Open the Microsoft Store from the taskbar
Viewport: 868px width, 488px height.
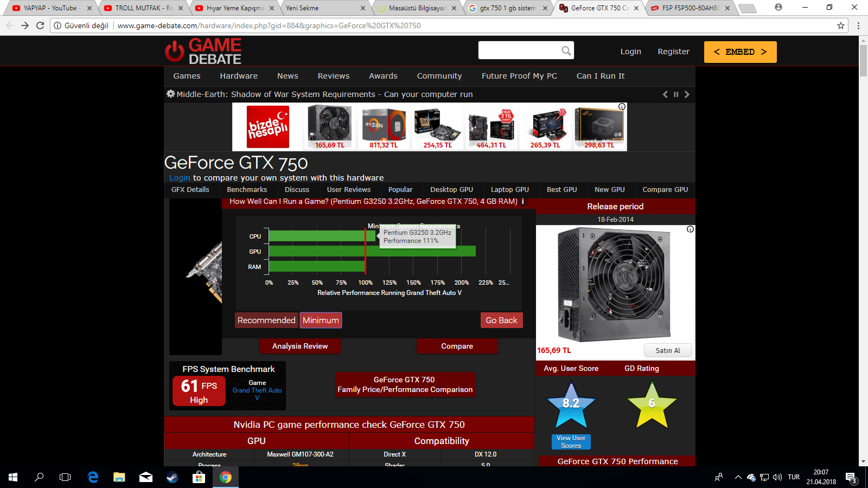point(199,477)
